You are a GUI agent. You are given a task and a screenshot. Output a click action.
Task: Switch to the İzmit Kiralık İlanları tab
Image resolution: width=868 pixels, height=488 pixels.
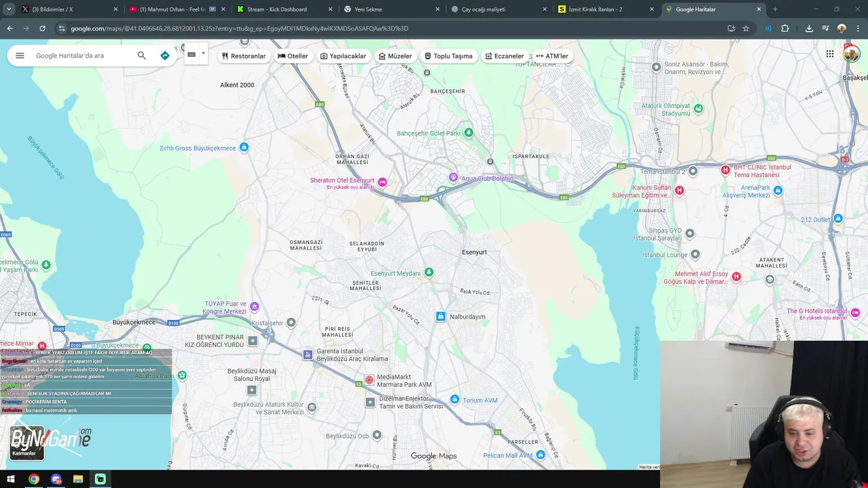click(606, 9)
